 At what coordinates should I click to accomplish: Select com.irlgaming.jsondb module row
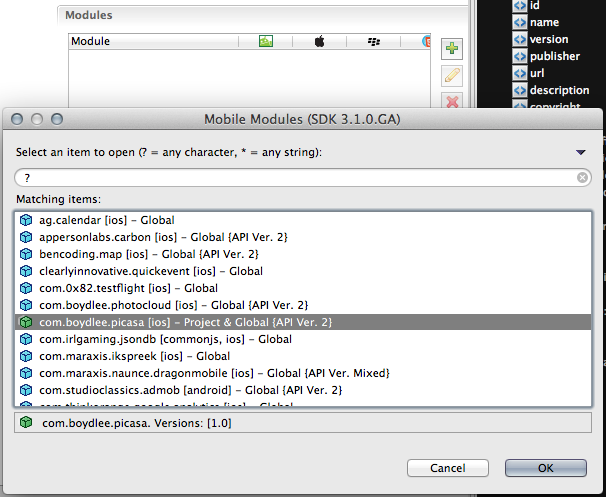pyautogui.click(x=303, y=339)
